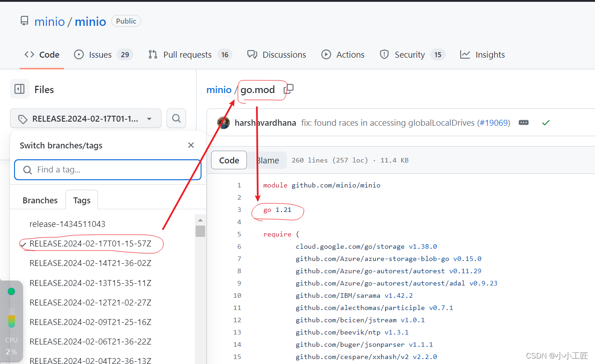Open the Actions tab

click(x=343, y=54)
